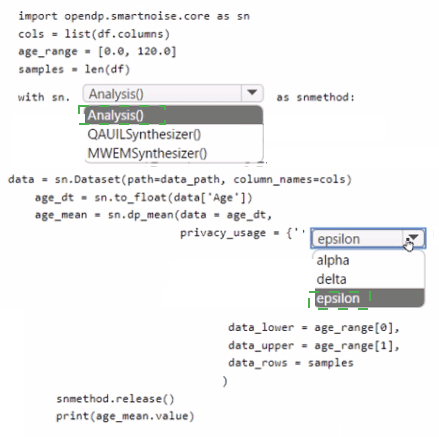
Task: Click the epsilon combo box field
Action: tap(368, 239)
